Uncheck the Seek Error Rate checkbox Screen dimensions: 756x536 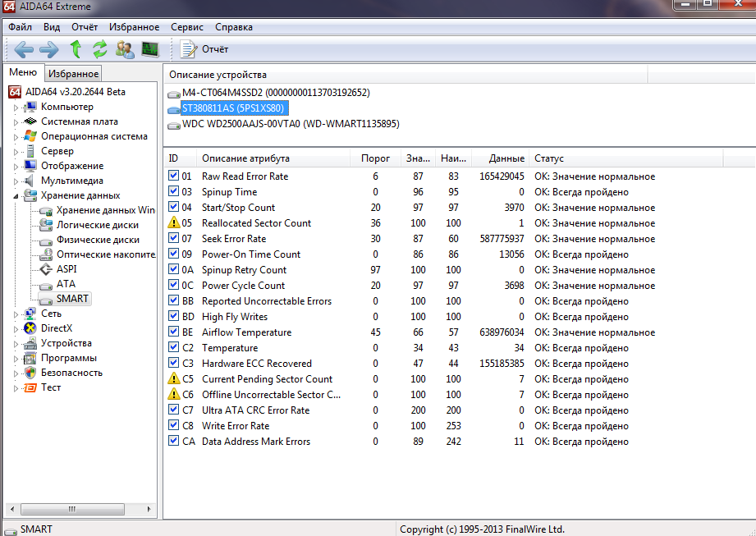(x=173, y=238)
